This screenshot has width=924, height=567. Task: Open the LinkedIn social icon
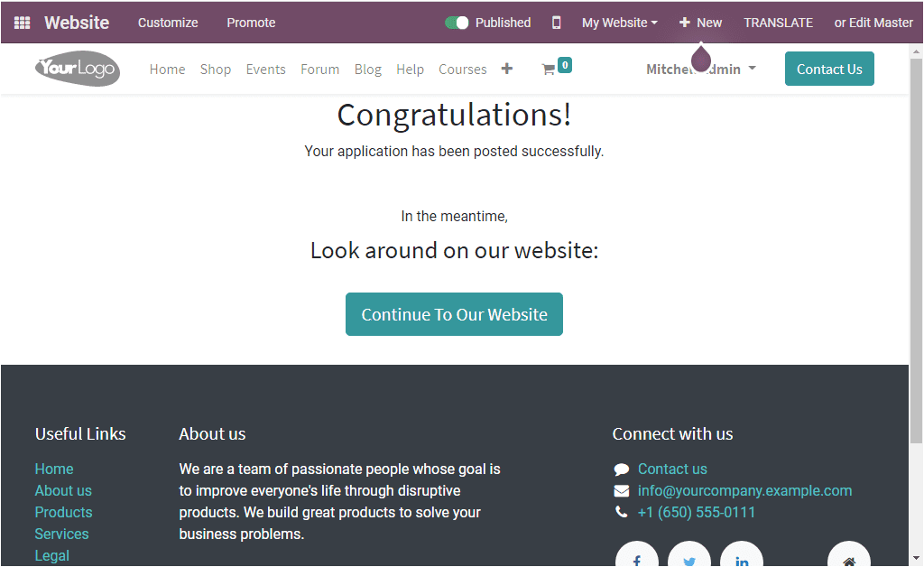(x=742, y=557)
